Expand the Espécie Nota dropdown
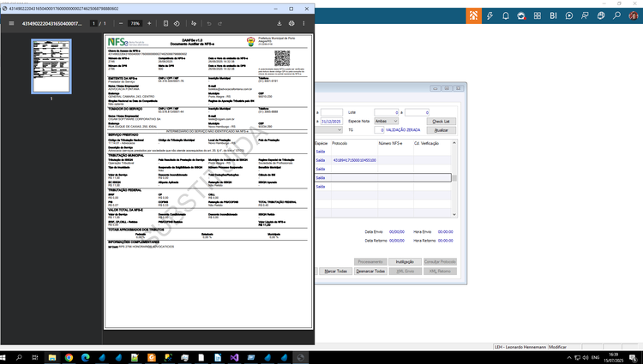Screen dimensions: 643x364 [x=387, y=122]
